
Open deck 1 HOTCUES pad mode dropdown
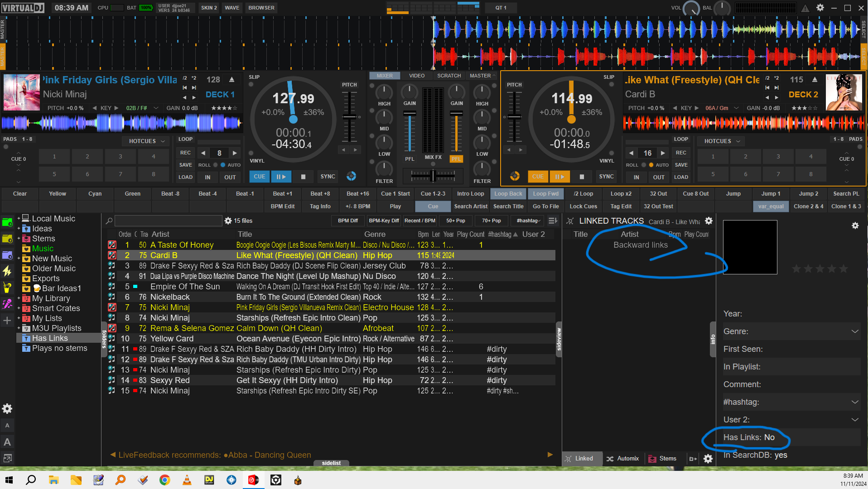click(x=146, y=141)
